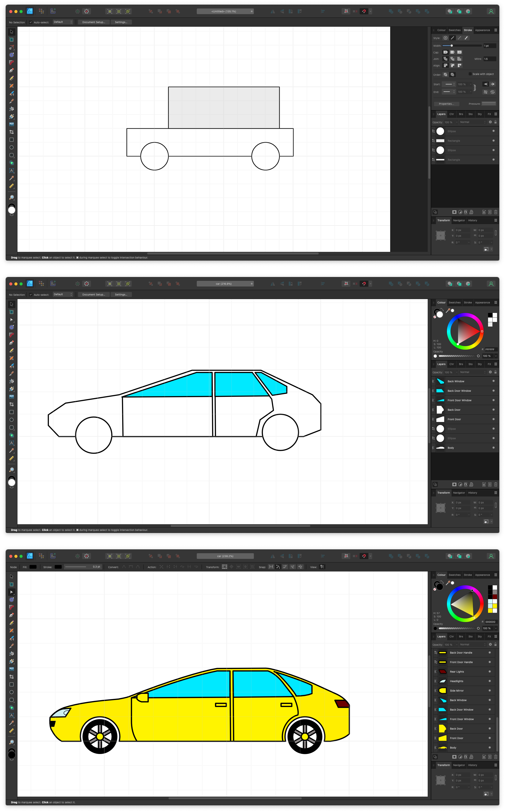This screenshot has width=505, height=812.
Task: Click the Document Setup button
Action: coord(93,22)
